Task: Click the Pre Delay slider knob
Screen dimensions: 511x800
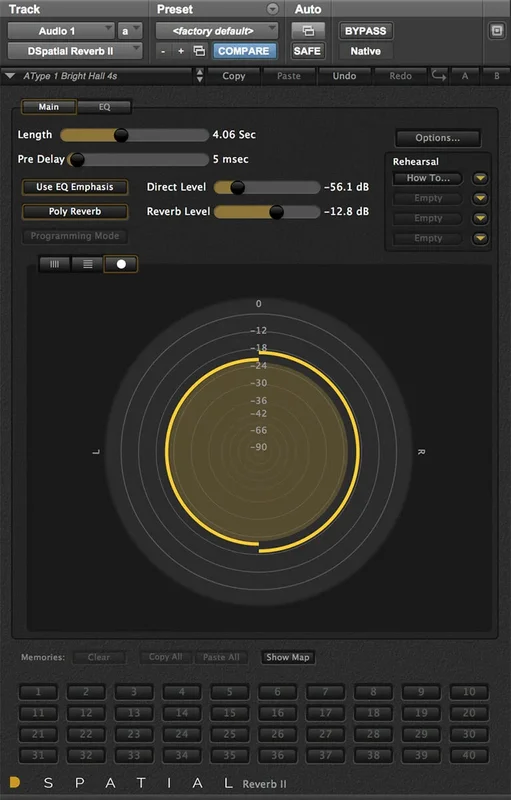Action: pos(76,159)
